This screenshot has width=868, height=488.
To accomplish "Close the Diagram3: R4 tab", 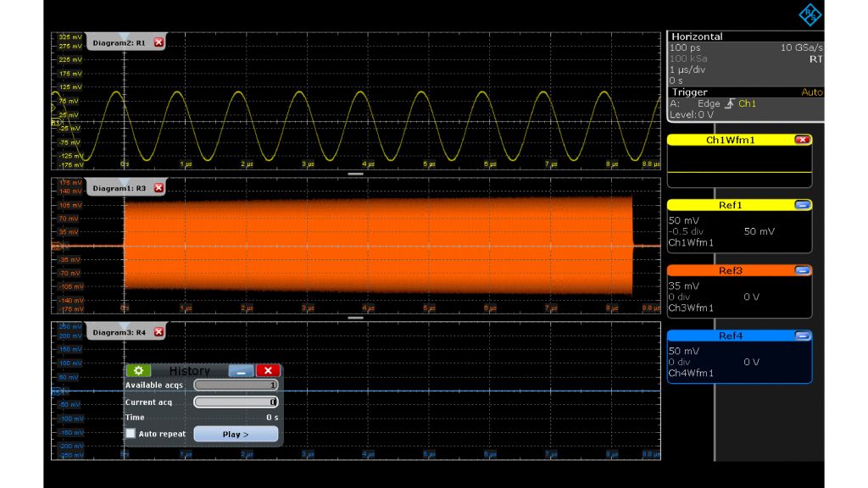I will 159,332.
